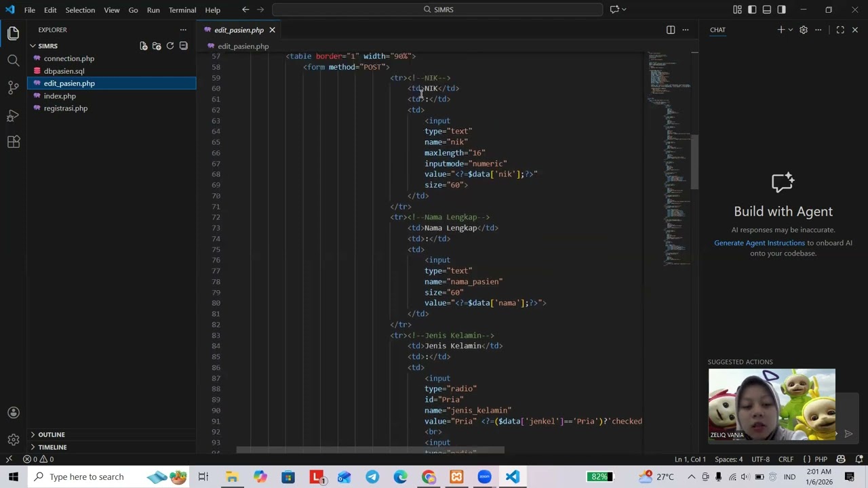Toggle the primary side bar layout button
This screenshot has width=868, height=488.
752,9
